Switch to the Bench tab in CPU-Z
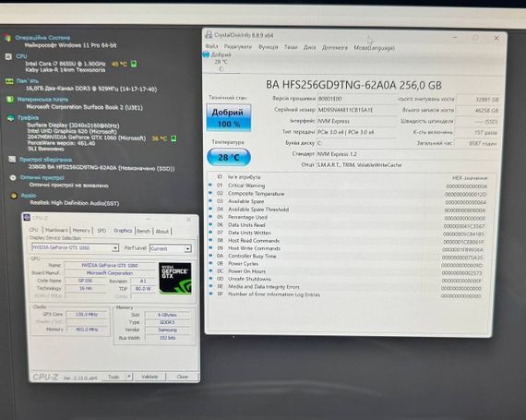 (x=144, y=231)
